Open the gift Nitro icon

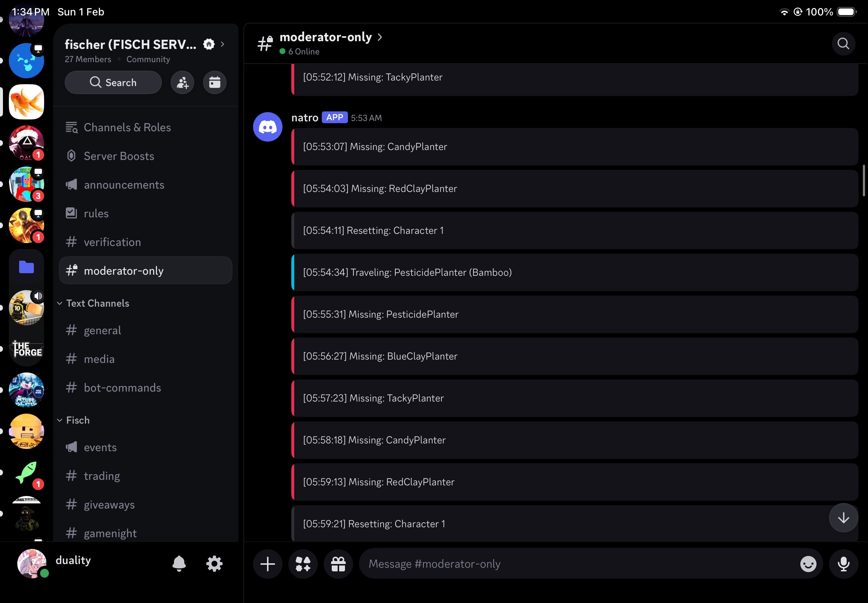pyautogui.click(x=338, y=564)
